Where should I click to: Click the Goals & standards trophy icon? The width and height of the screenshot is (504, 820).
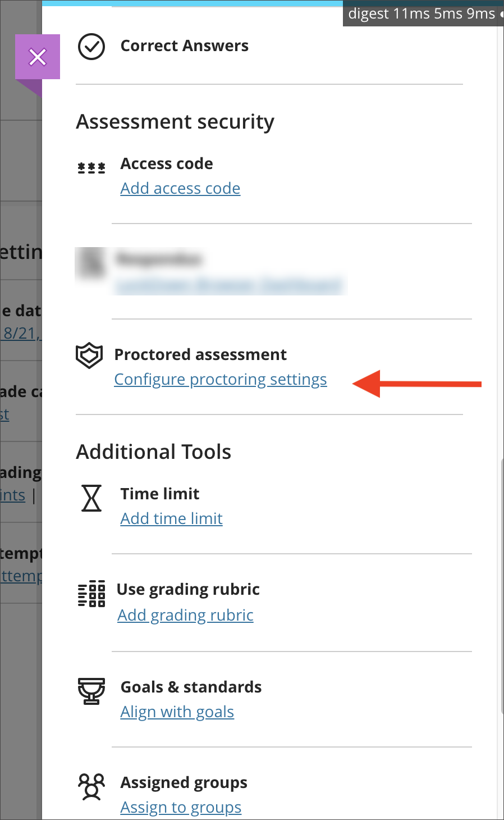(x=91, y=691)
